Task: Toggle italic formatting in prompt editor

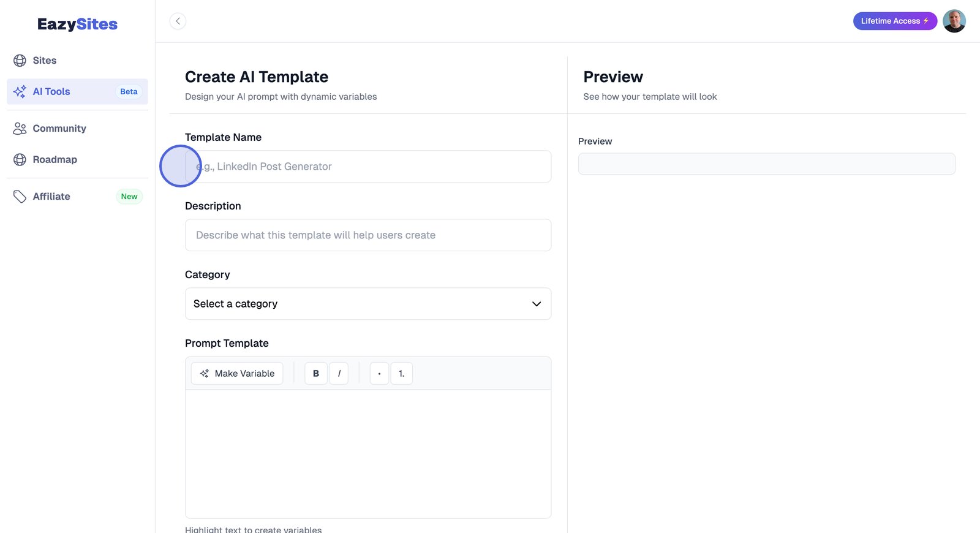Action: tap(339, 374)
